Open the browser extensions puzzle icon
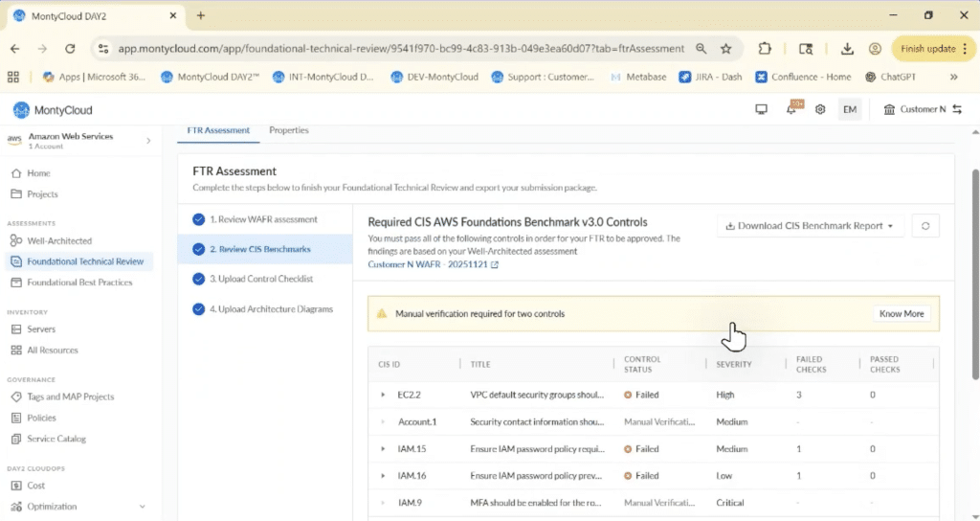The height and width of the screenshot is (521, 980). pos(765,49)
